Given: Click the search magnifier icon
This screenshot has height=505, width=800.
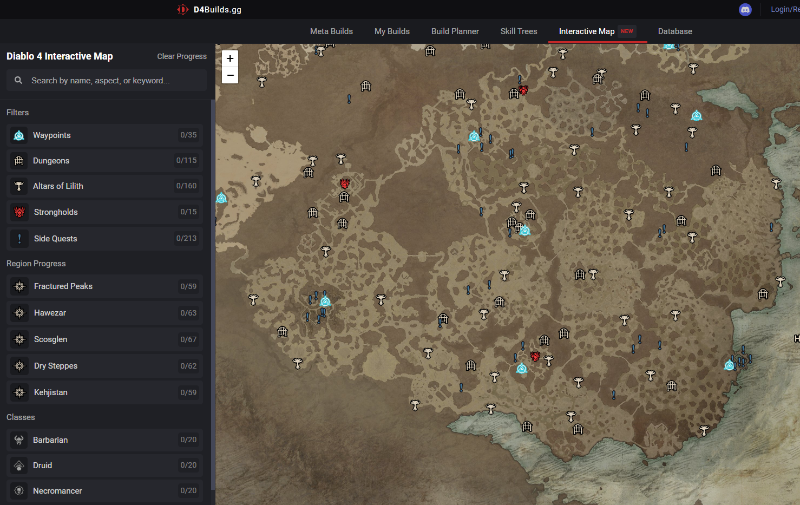Looking at the screenshot, I should pos(18,80).
